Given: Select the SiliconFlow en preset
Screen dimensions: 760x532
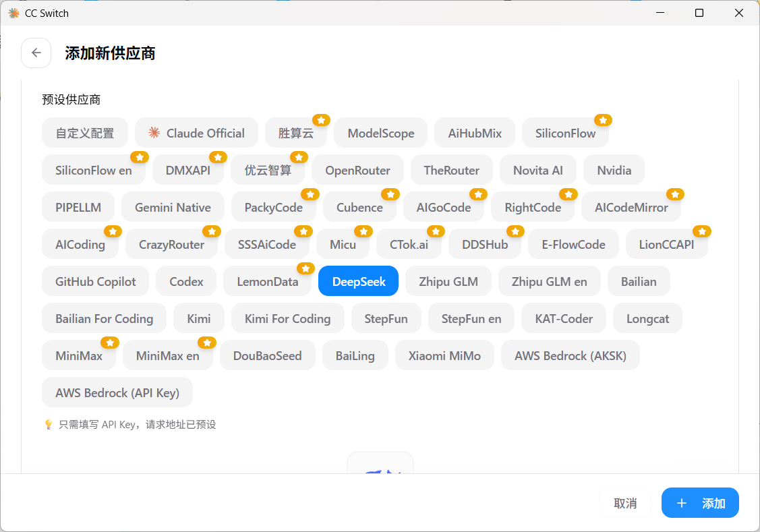Looking at the screenshot, I should coord(94,170).
